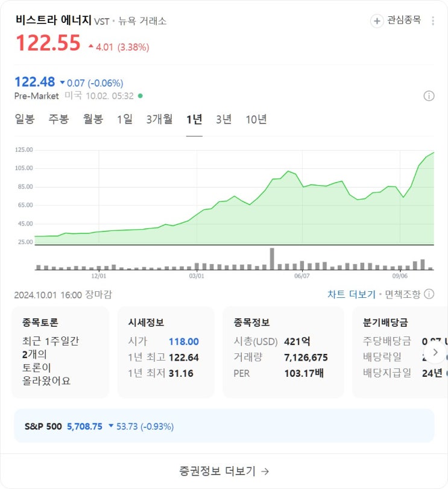
Task: Click the 2024.10.01 16:00 장마감 timestamp
Action: point(63,294)
